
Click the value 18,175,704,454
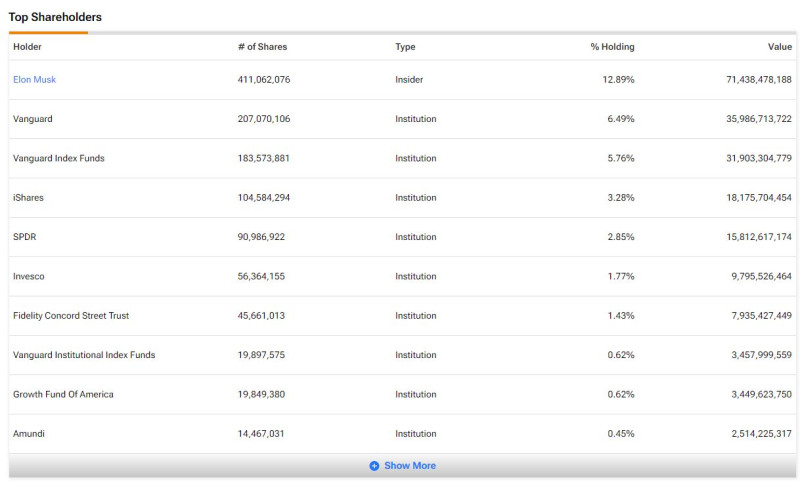[x=759, y=197]
